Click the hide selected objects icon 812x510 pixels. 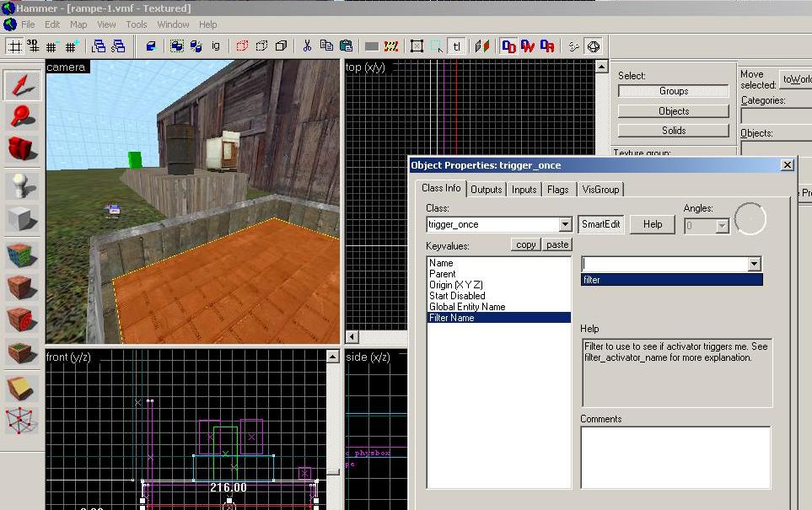click(x=242, y=46)
